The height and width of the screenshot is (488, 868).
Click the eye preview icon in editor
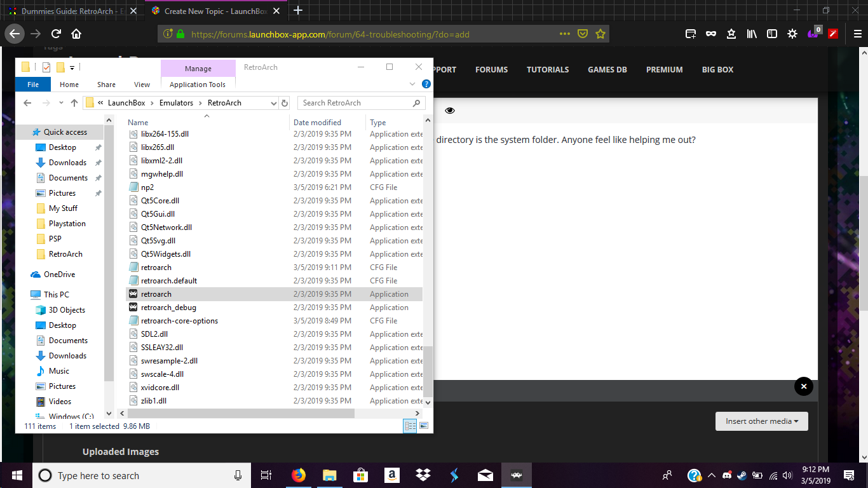click(x=450, y=111)
